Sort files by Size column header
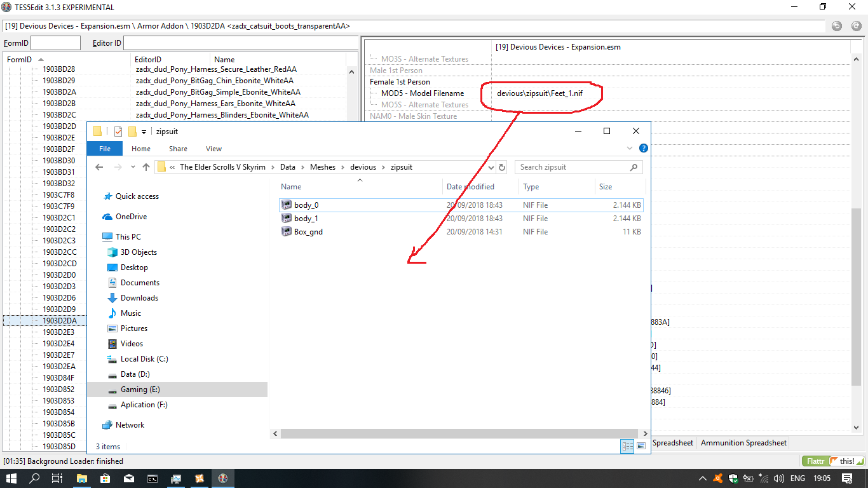Viewport: 868px width, 488px height. tap(620, 187)
